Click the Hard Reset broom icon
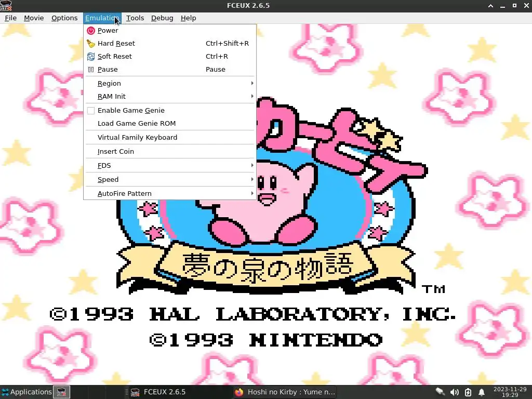This screenshot has width=532, height=399. tap(90, 44)
